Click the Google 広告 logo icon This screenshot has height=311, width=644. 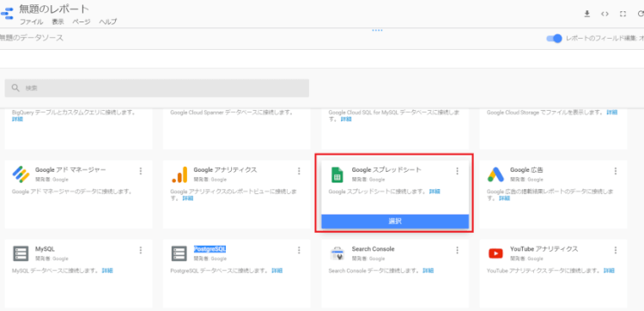(x=495, y=174)
